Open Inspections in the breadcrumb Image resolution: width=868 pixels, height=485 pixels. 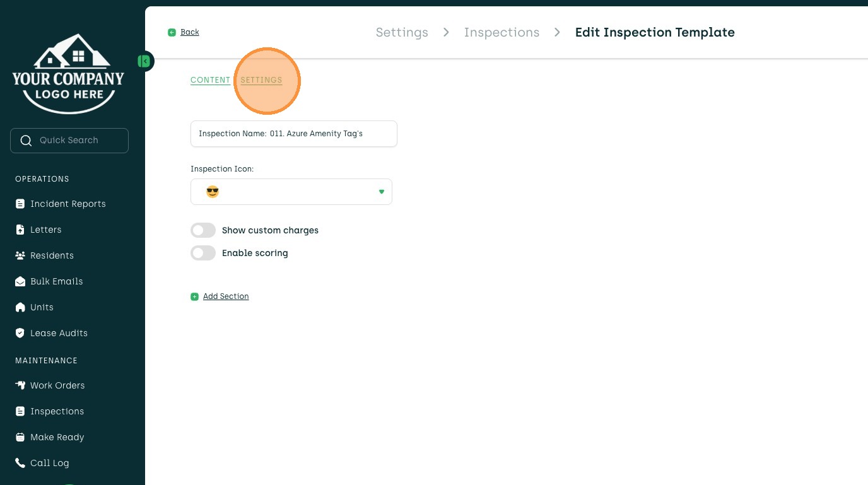tap(501, 32)
